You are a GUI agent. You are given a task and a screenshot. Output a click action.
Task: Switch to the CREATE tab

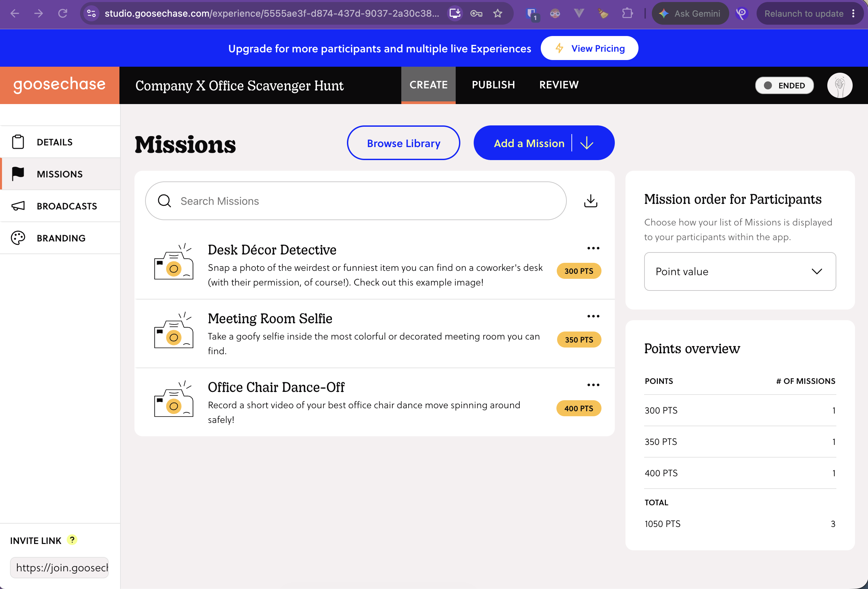tap(428, 85)
